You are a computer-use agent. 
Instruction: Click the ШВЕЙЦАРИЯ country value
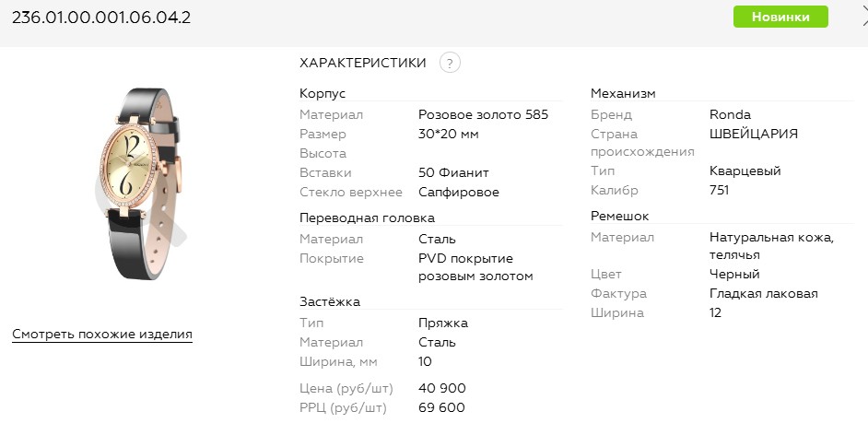[753, 134]
